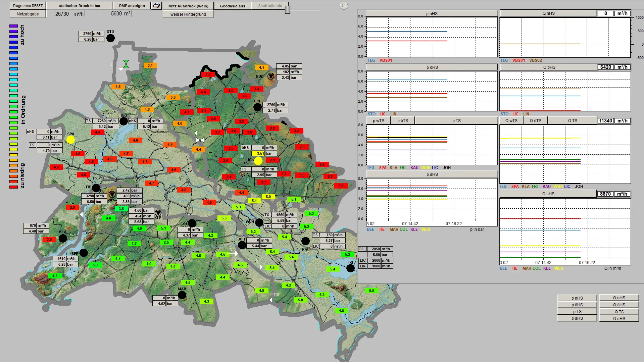Click the circular refresh icon at top
The image size is (644, 362).
(x=344, y=6)
